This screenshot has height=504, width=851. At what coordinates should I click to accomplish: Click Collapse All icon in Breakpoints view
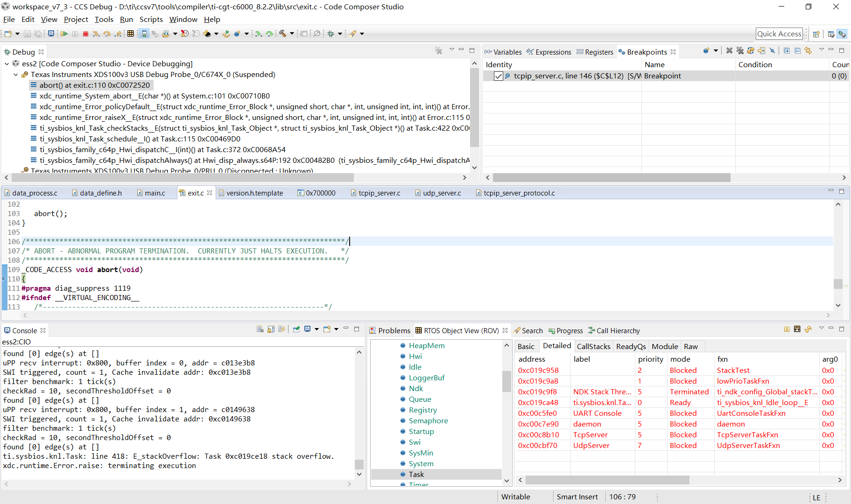[x=797, y=50]
